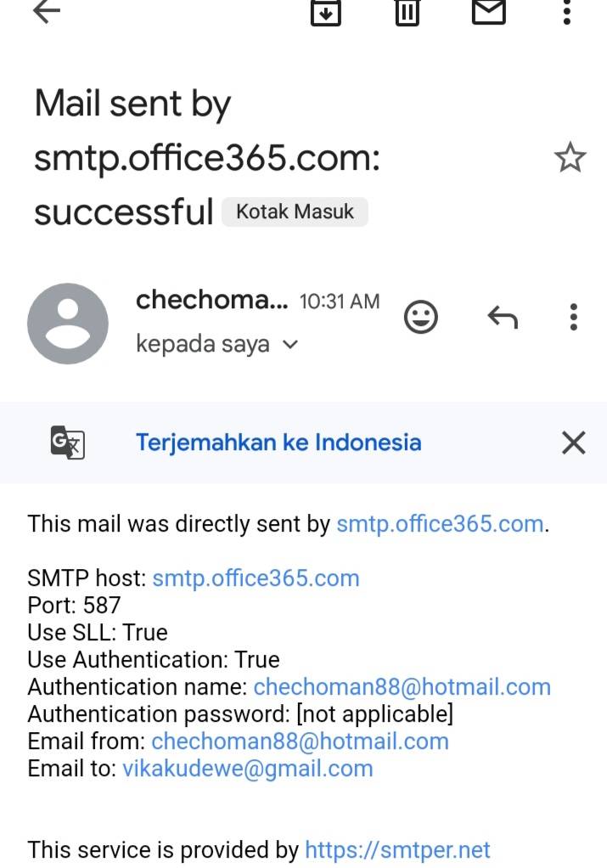This screenshot has height=868, width=607.
Task: Dismiss the translation banner
Action: [574, 442]
